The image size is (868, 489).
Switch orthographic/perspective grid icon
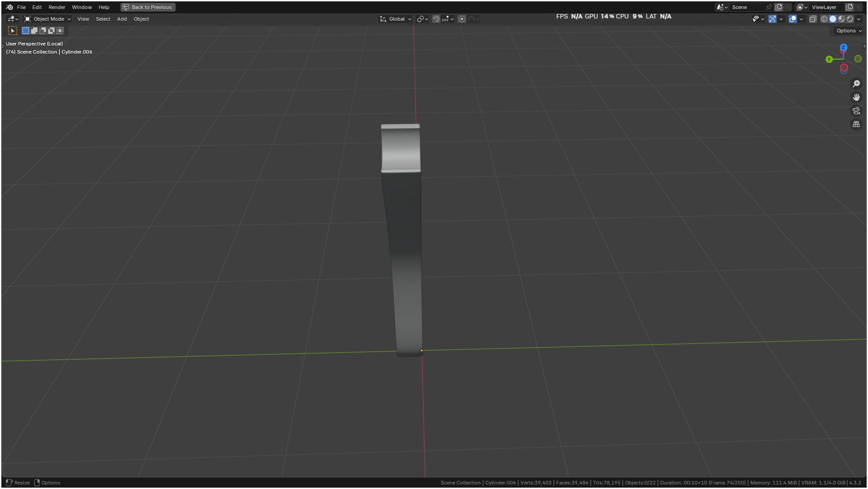point(856,124)
